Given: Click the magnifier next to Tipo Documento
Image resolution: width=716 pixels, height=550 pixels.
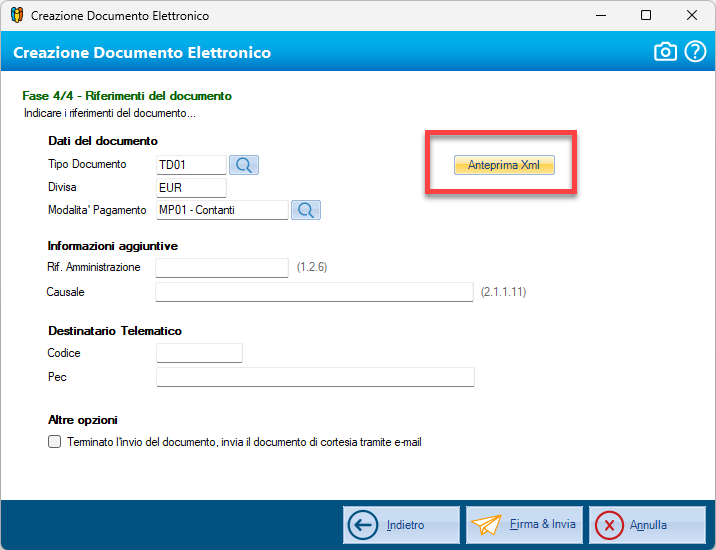Looking at the screenshot, I should pyautogui.click(x=244, y=165).
